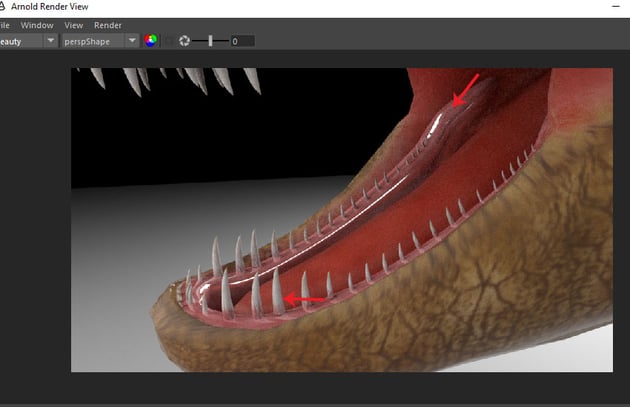Click the exposure slider handle
The width and height of the screenshot is (630, 407).
click(210, 41)
